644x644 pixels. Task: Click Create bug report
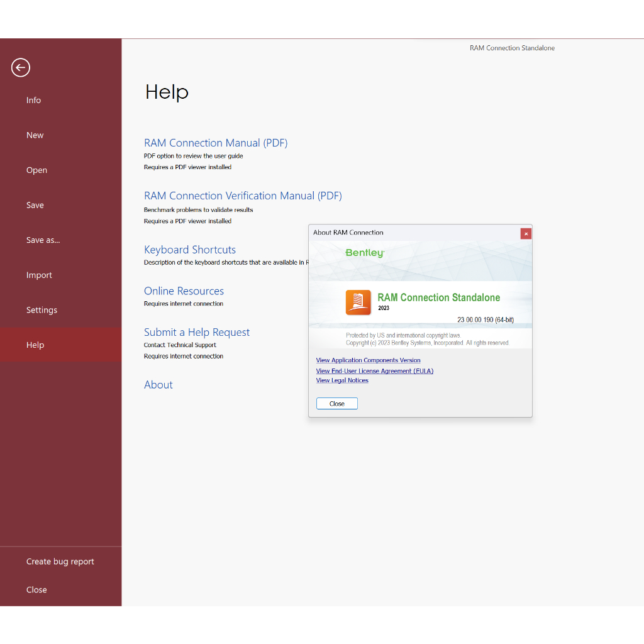(60, 562)
